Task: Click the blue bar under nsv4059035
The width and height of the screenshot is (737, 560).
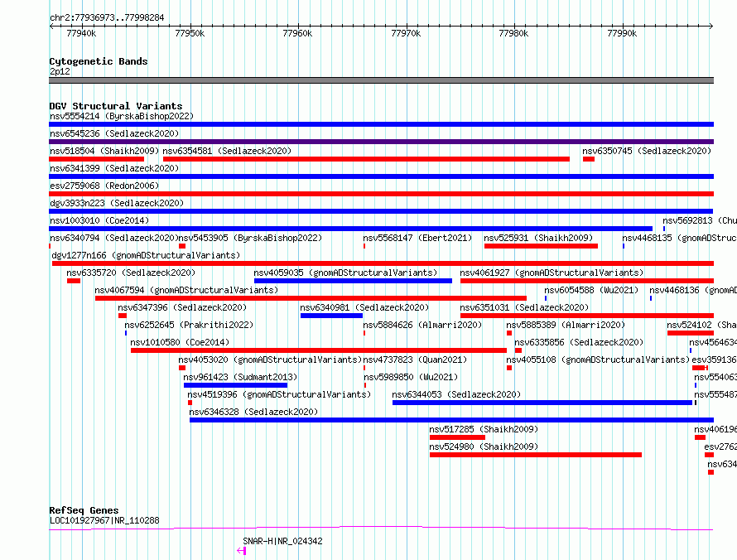Action: click(x=353, y=281)
